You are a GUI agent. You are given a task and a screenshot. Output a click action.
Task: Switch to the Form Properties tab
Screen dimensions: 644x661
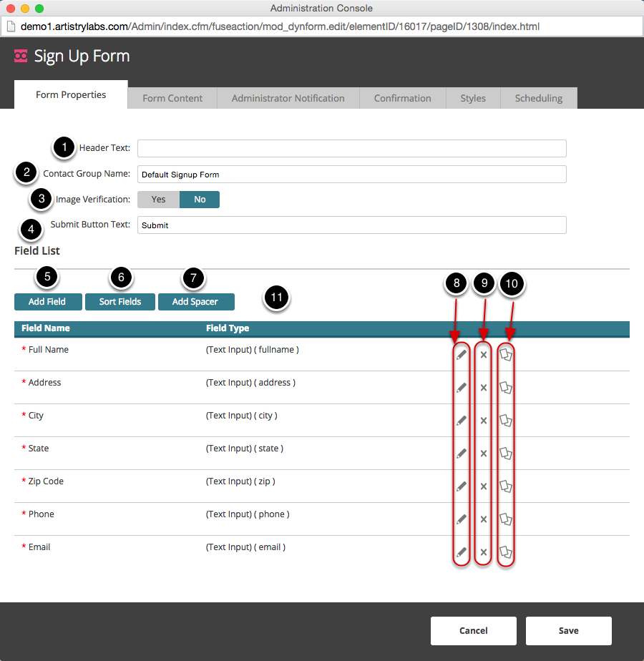pos(71,95)
